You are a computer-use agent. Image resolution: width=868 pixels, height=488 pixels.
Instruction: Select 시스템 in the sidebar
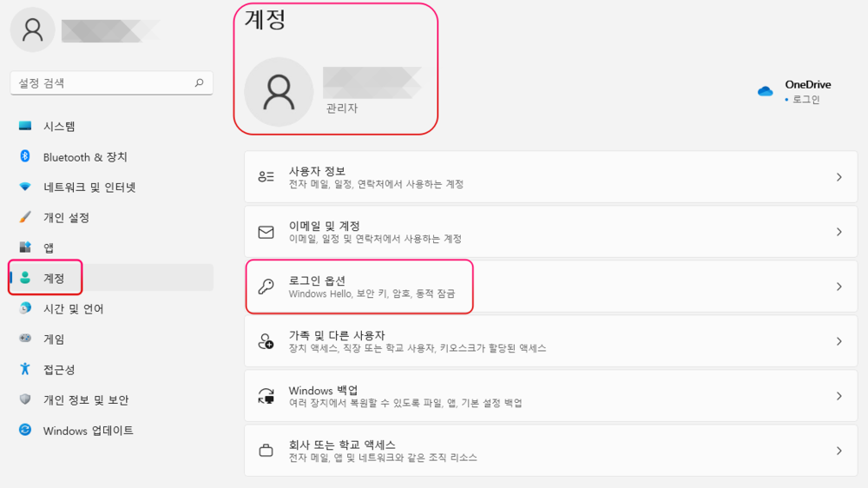click(x=59, y=126)
